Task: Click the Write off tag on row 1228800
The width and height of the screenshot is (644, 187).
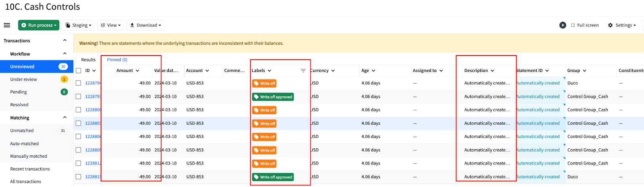Action: tap(264, 110)
